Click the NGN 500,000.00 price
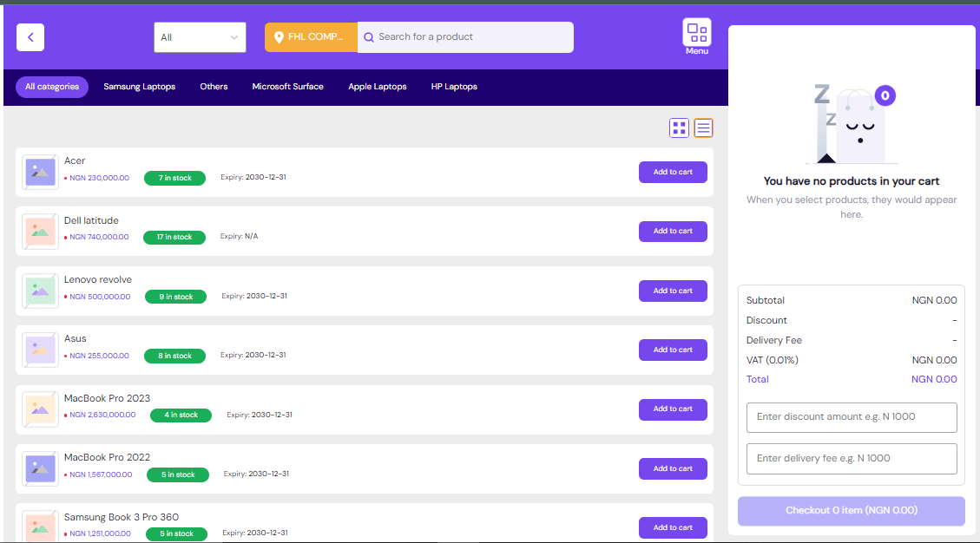Image resolution: width=980 pixels, height=543 pixels. 99,297
